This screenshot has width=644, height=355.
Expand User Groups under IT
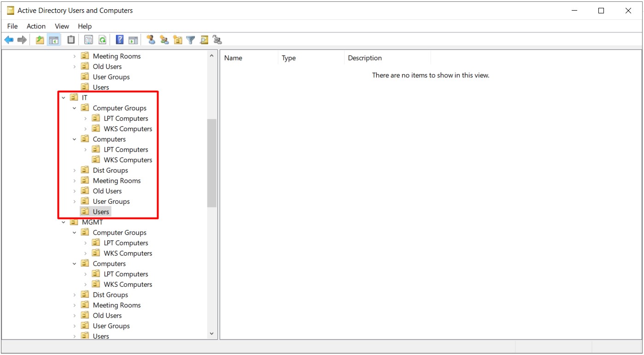pyautogui.click(x=75, y=201)
